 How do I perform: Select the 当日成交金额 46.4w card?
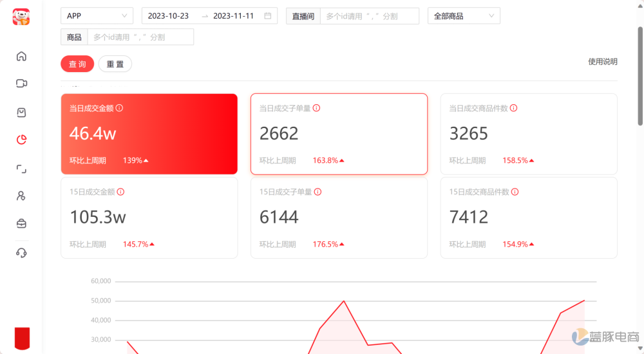(149, 134)
